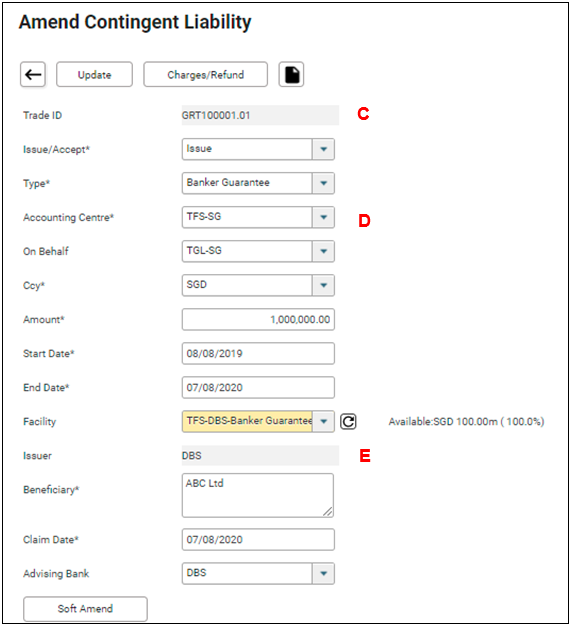The height and width of the screenshot is (627, 572).
Task: Click the Issuer DBS read-only field
Action: tap(260, 455)
